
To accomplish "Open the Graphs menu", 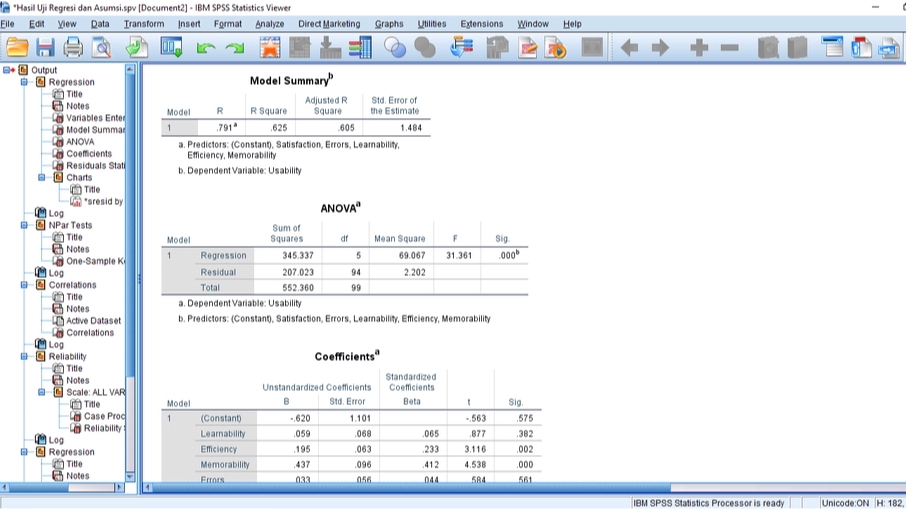I will coord(389,24).
